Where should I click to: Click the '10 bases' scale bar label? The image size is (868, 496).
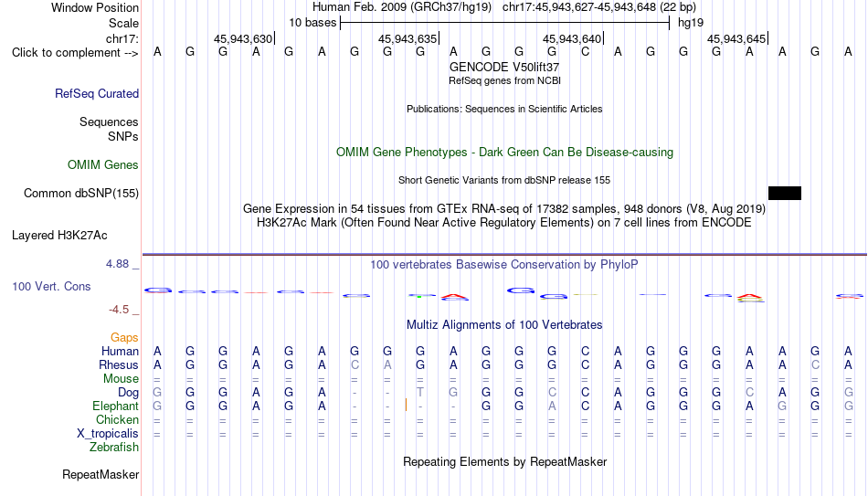pos(312,23)
